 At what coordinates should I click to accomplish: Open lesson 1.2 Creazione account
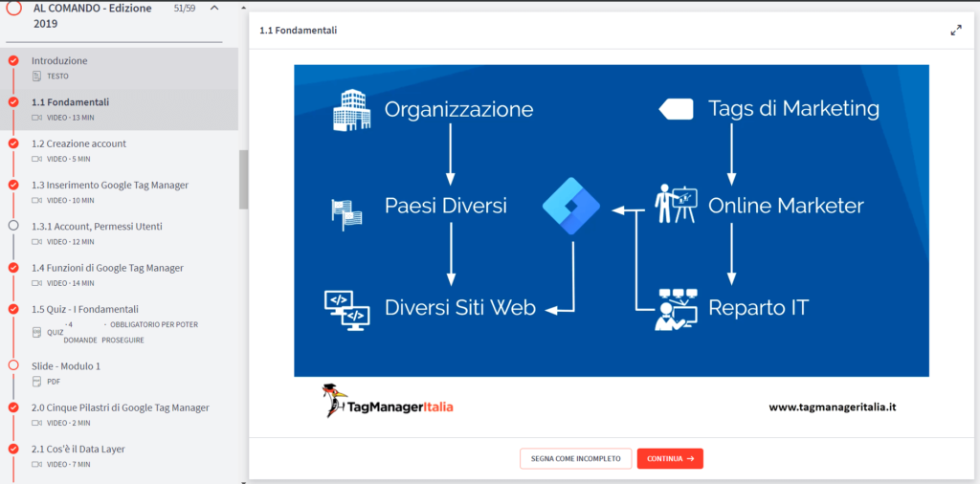pyautogui.click(x=78, y=143)
